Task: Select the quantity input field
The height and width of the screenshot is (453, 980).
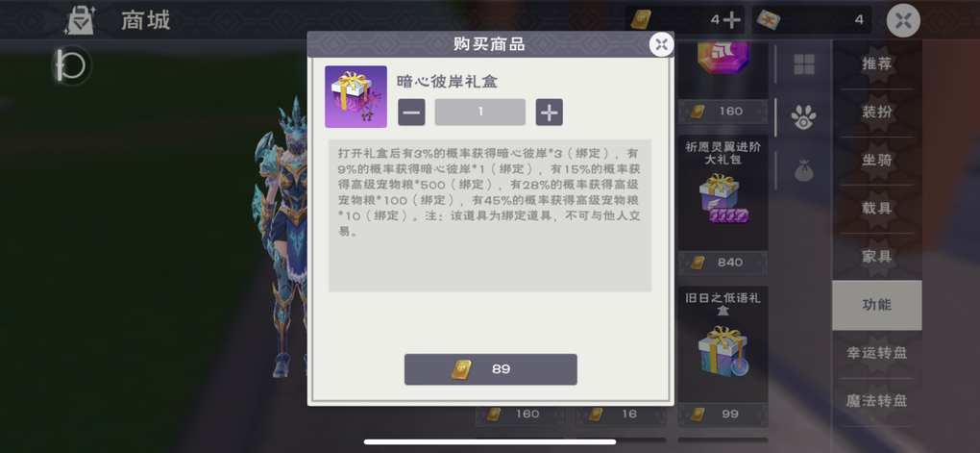Action: click(480, 112)
